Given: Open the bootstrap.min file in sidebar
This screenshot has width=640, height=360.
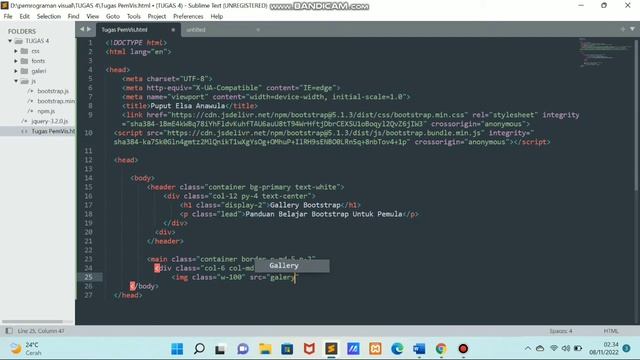Looking at the screenshot, I should tap(56, 101).
